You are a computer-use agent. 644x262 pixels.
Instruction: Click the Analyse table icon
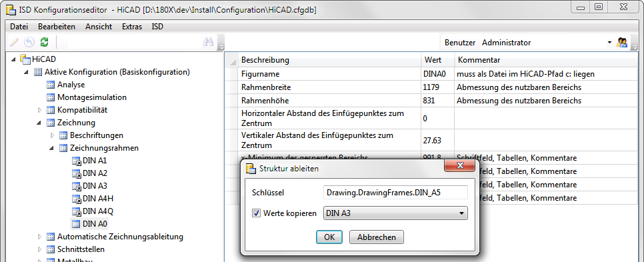tap(51, 85)
